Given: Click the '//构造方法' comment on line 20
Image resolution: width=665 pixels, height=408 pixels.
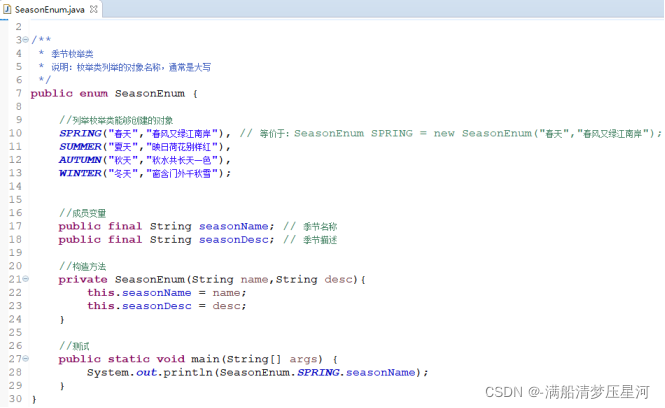Looking at the screenshot, I should 83,266.
